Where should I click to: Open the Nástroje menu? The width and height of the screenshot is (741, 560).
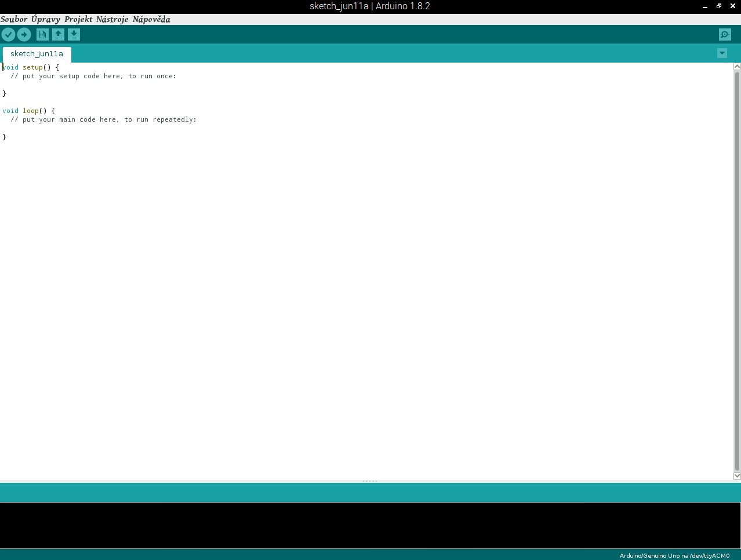point(112,19)
